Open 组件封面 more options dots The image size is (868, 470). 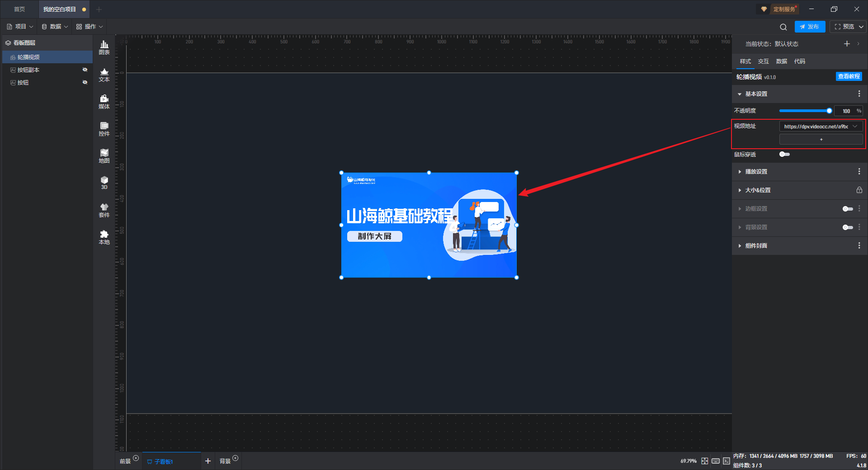point(859,245)
